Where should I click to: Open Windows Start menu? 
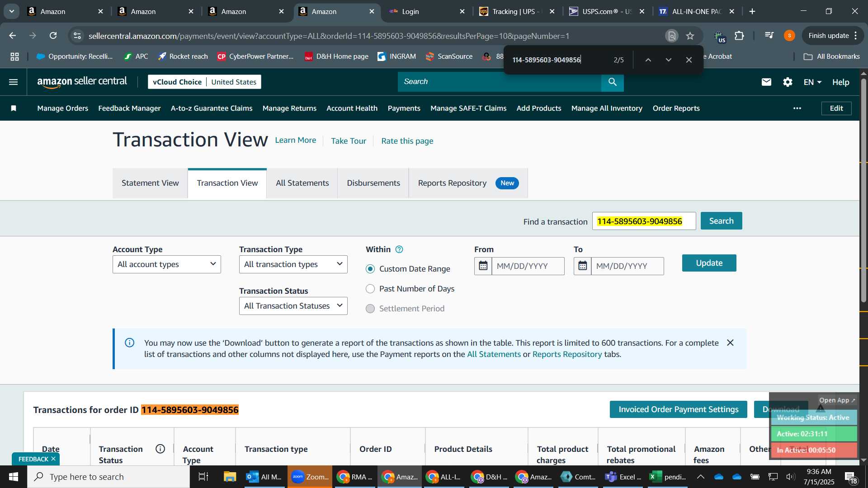13,477
